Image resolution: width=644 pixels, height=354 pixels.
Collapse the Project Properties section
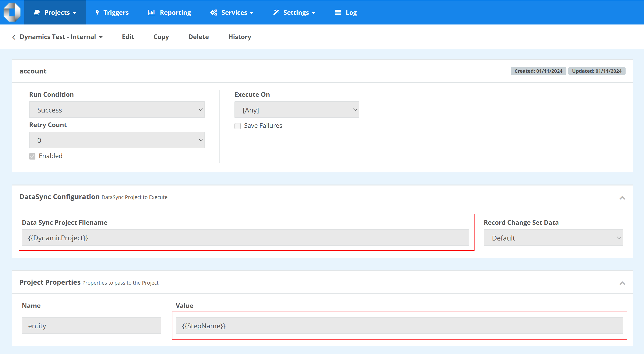(622, 283)
